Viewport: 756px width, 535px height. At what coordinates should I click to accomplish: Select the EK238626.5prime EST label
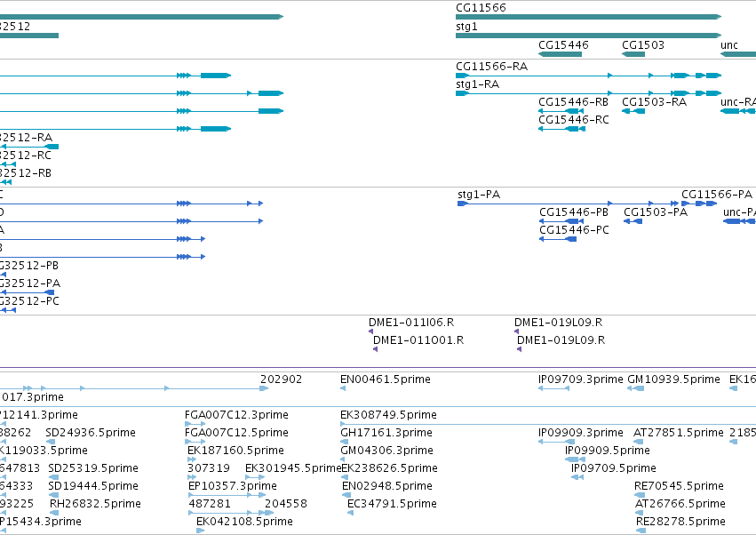(390, 468)
